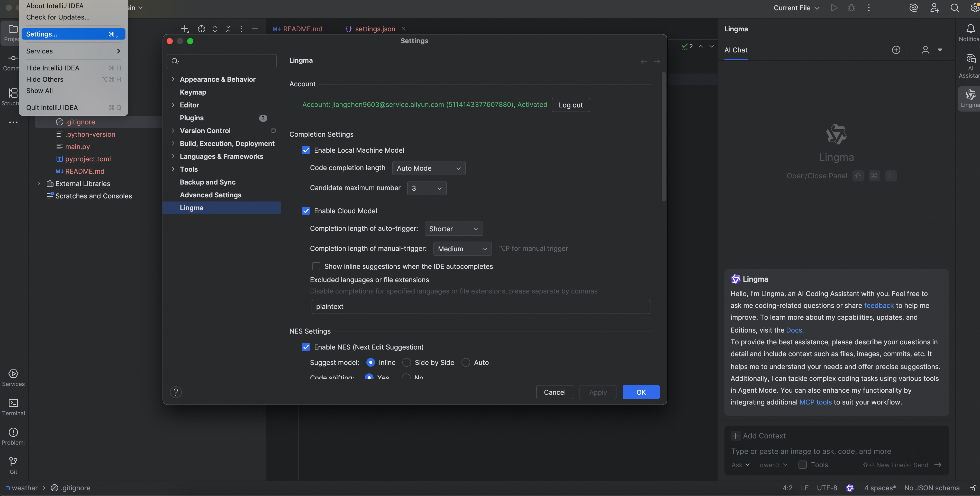Select the Side by Side radio option
The image size is (980, 496).
click(x=406, y=362)
